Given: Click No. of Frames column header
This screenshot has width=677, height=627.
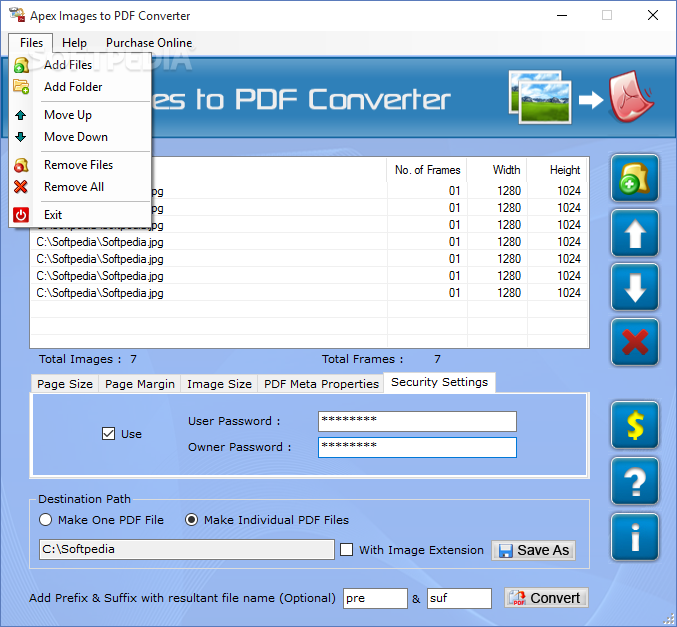Looking at the screenshot, I should pos(427,170).
